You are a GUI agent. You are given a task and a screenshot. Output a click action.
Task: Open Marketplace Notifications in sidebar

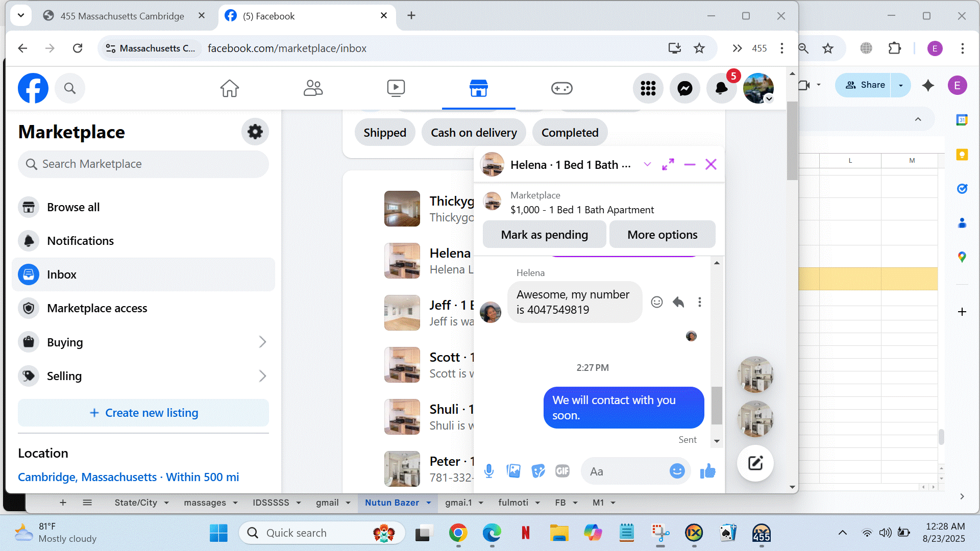click(80, 241)
